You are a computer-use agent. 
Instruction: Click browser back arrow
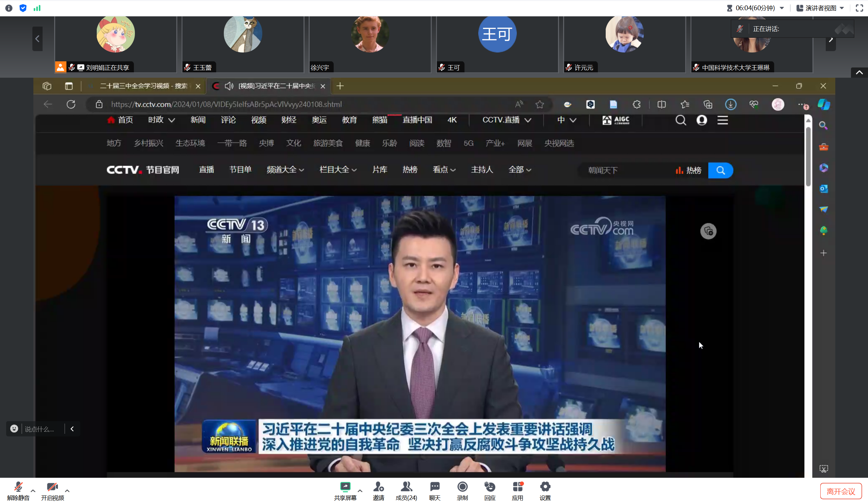(x=48, y=104)
